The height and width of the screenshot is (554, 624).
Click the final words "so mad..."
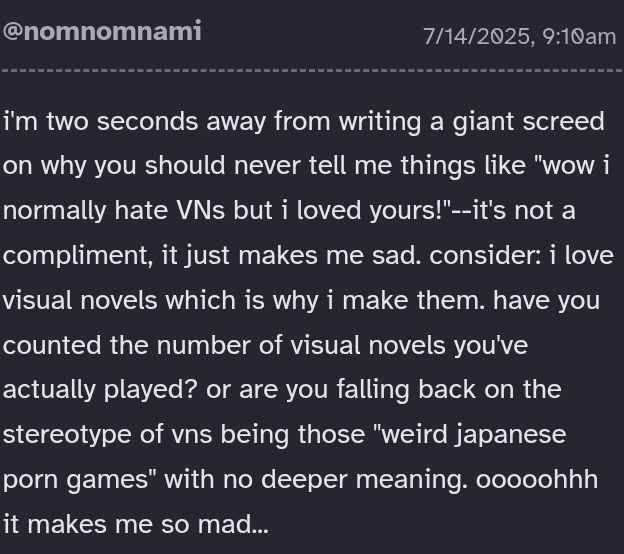[214, 523]
